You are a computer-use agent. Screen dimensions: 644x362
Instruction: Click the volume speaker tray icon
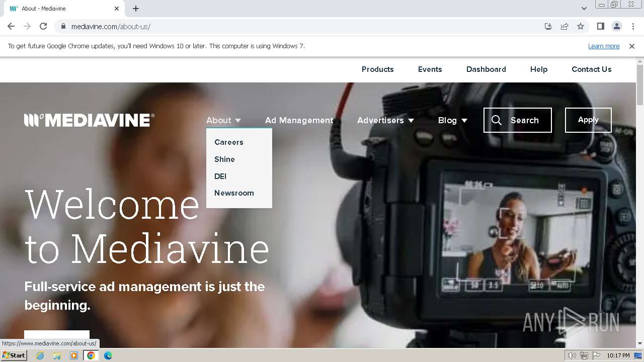coord(572,355)
